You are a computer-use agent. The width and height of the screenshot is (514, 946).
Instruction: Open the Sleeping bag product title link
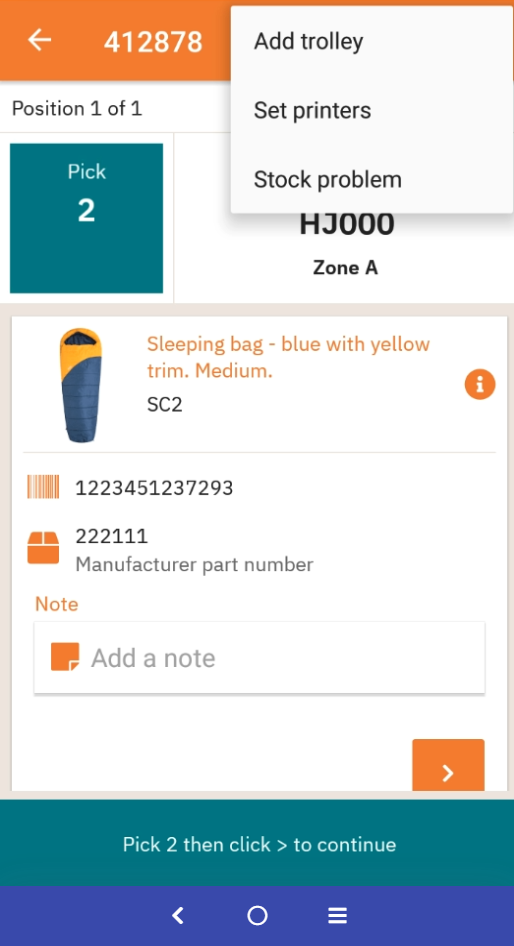point(288,357)
